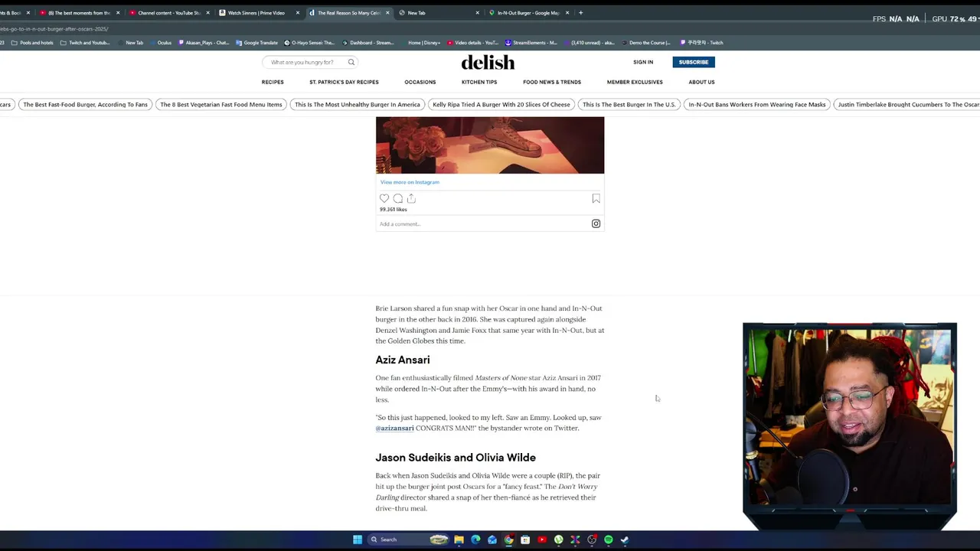The image size is (980, 551).
Task: Click the Instagram post image thumbnail
Action: (490, 145)
